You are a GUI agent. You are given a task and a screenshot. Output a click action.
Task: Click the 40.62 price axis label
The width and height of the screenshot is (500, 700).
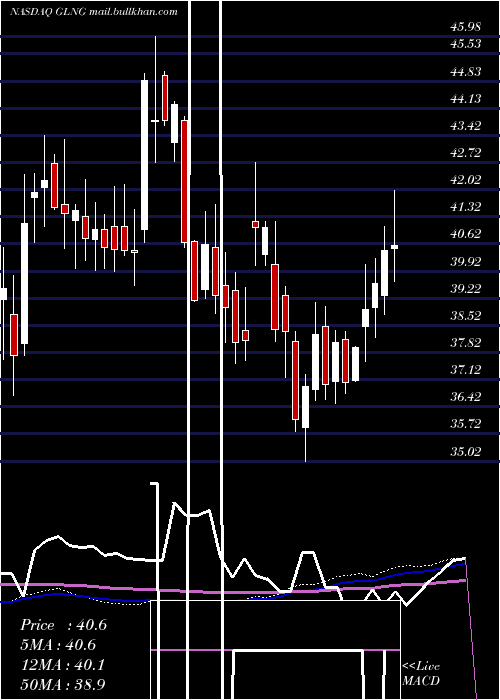tap(466, 233)
